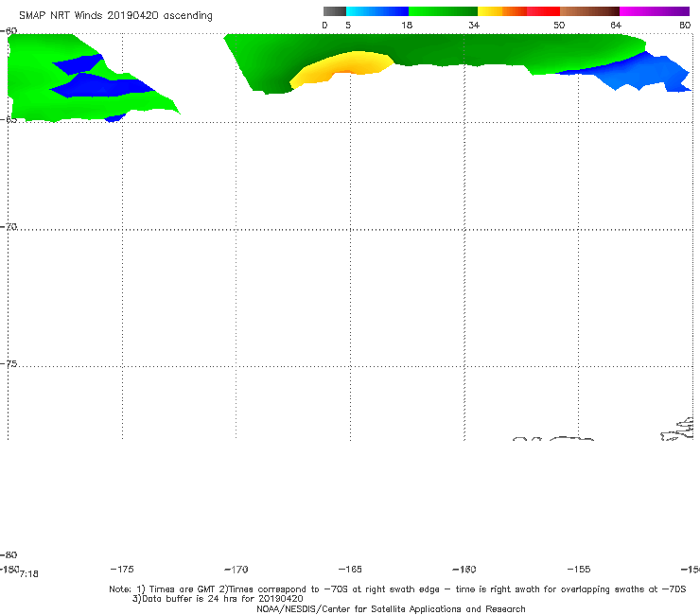Click the longitude label '-175'
Viewport: 700px width, 615px height.
[122, 569]
